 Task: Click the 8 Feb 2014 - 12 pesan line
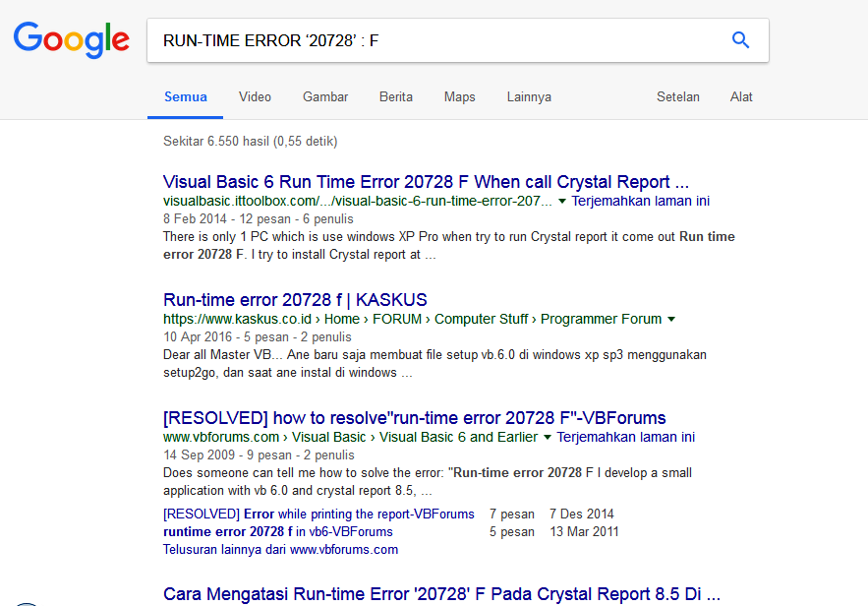(x=258, y=218)
